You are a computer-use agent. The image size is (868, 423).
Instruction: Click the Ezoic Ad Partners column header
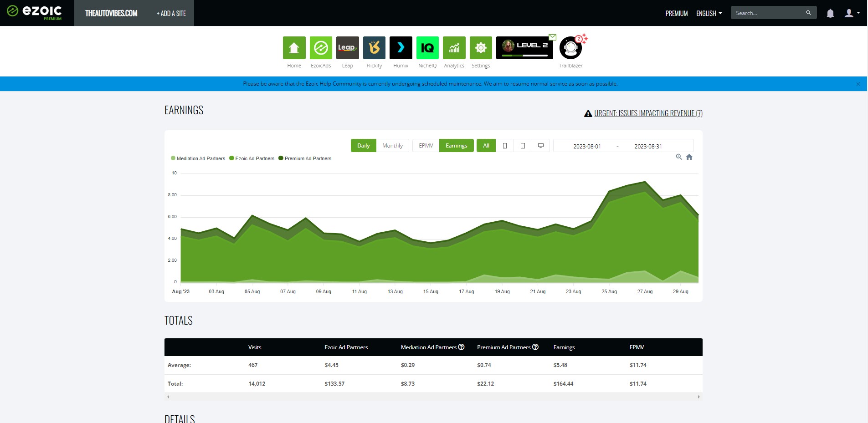click(x=346, y=347)
